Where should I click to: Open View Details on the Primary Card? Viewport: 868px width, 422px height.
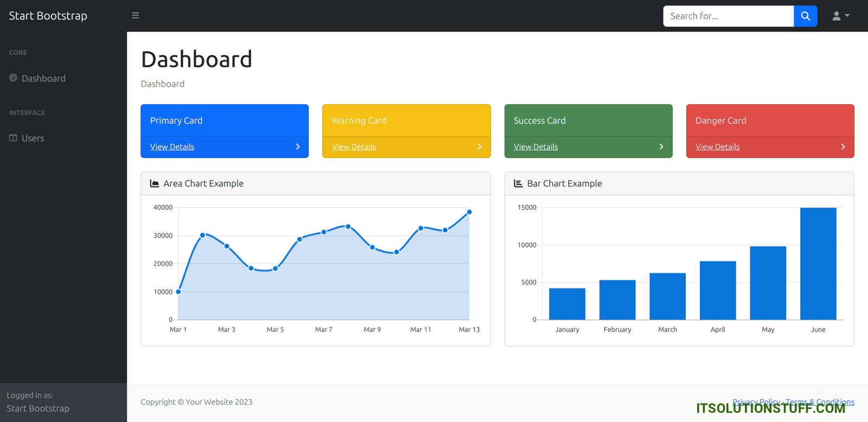coord(172,147)
